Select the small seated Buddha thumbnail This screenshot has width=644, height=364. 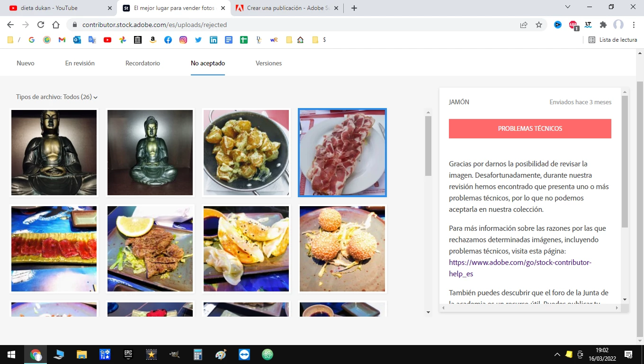pyautogui.click(x=150, y=153)
